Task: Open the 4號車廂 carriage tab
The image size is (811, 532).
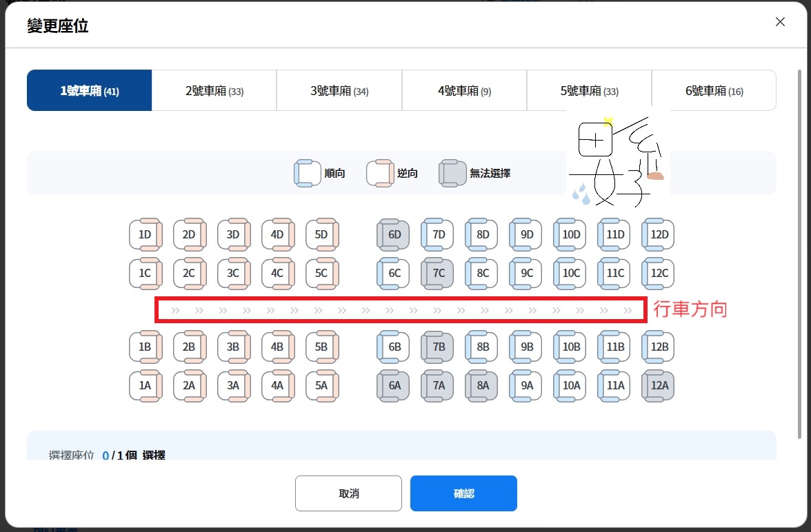Action: point(464,91)
